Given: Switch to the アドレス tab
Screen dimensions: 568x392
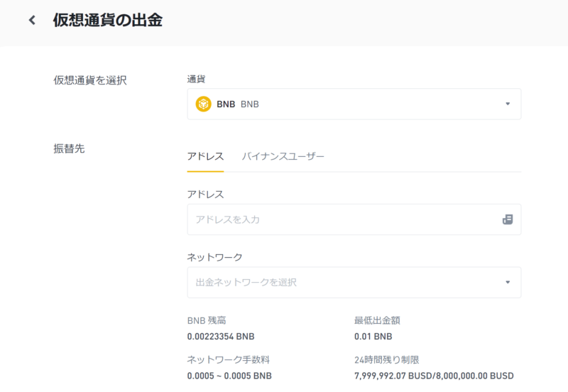Looking at the screenshot, I should (205, 156).
